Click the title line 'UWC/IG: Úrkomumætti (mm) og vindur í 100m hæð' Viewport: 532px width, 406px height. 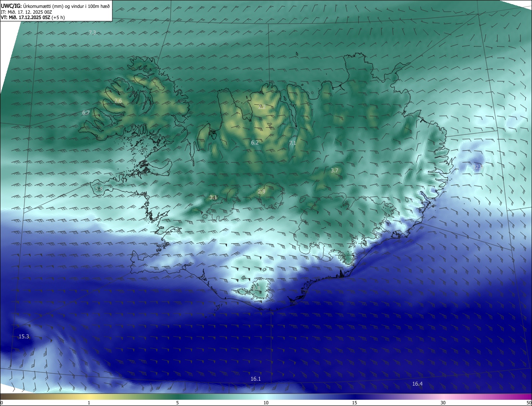point(55,5)
